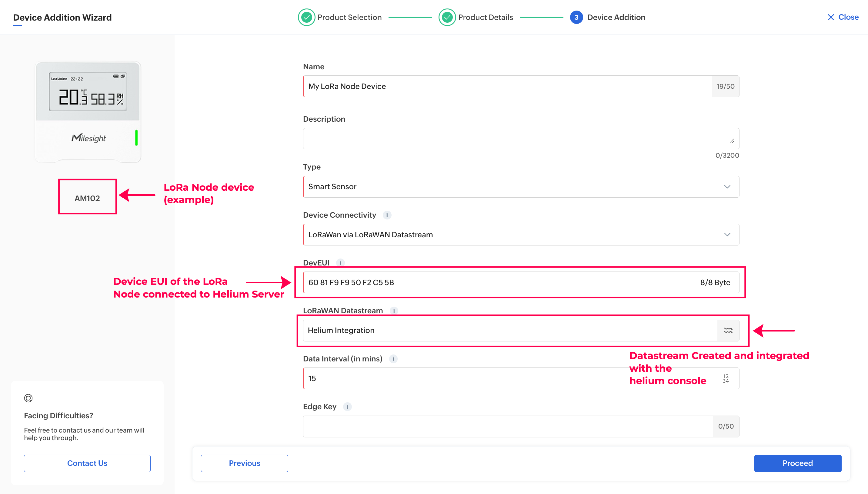The width and height of the screenshot is (868, 494).
Task: Click the Device Connectivity info icon
Action: (387, 215)
